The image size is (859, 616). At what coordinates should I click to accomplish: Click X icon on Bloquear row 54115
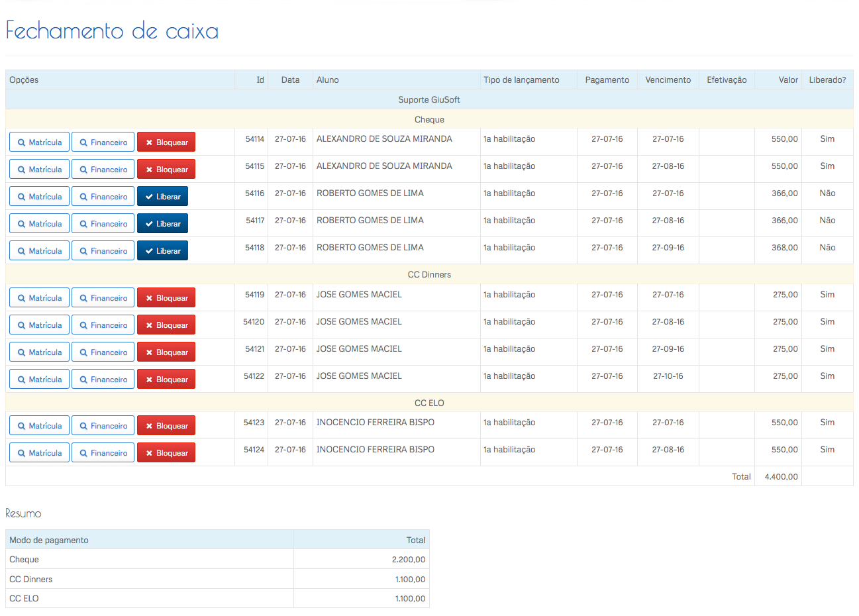[x=149, y=170]
